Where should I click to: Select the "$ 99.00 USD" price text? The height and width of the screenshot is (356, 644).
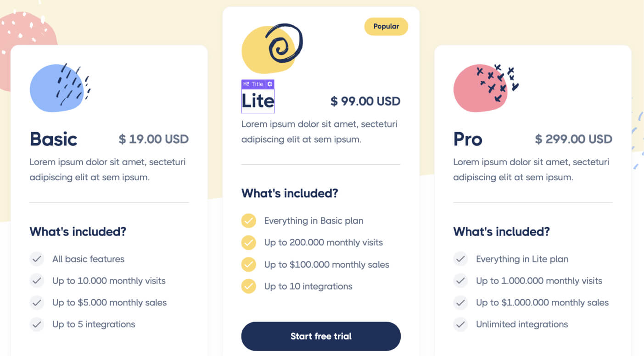click(366, 101)
